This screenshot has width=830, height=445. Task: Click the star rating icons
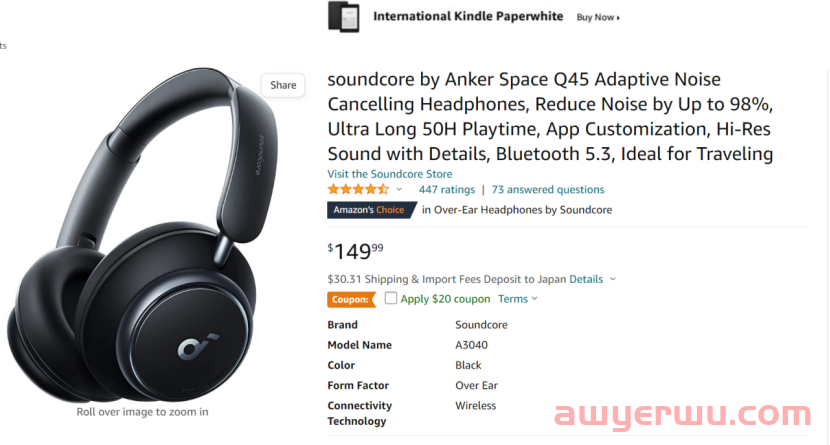pos(358,189)
